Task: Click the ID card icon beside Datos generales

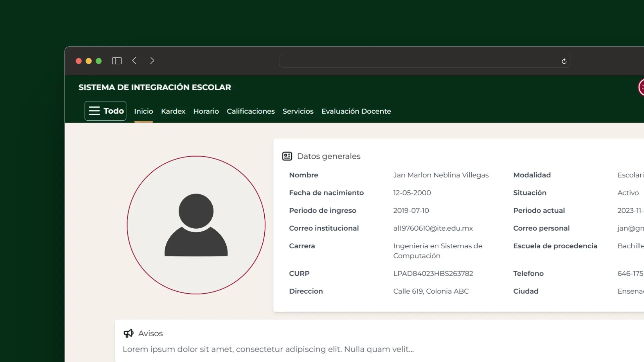Action: coord(287,156)
